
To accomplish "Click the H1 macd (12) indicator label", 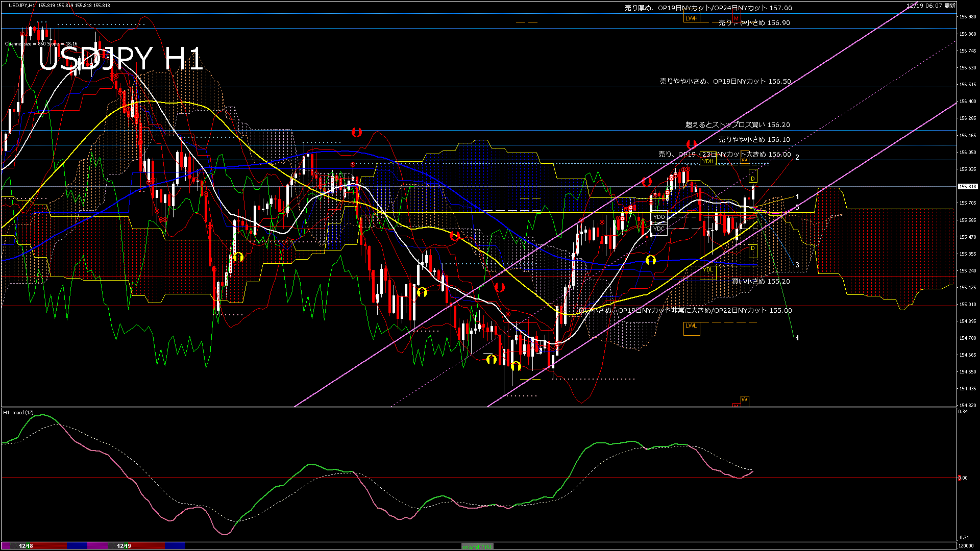I will click(18, 412).
